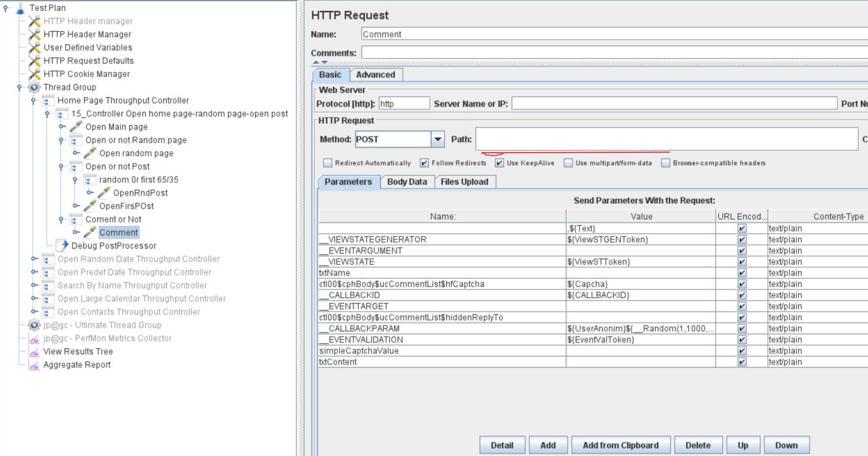Open the Method POST dropdown
Viewport: 868px width, 456px height.
(437, 139)
